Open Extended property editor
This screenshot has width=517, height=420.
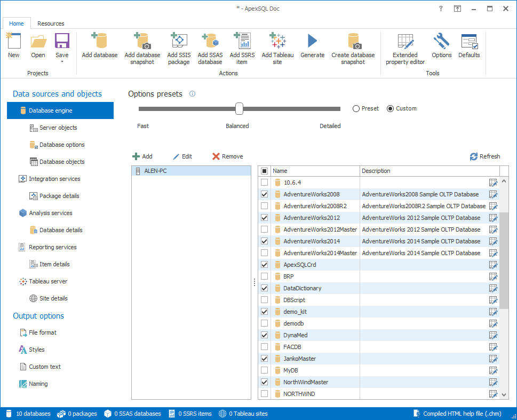(x=405, y=49)
